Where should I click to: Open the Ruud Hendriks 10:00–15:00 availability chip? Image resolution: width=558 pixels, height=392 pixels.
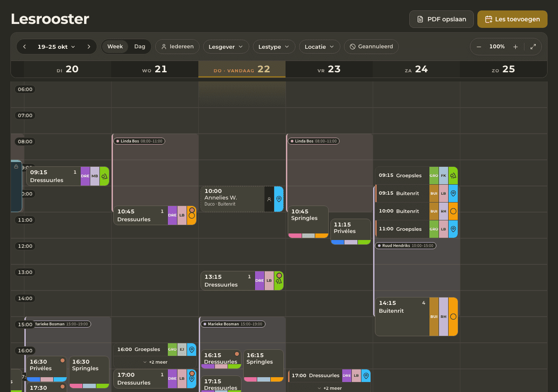[x=405, y=246]
